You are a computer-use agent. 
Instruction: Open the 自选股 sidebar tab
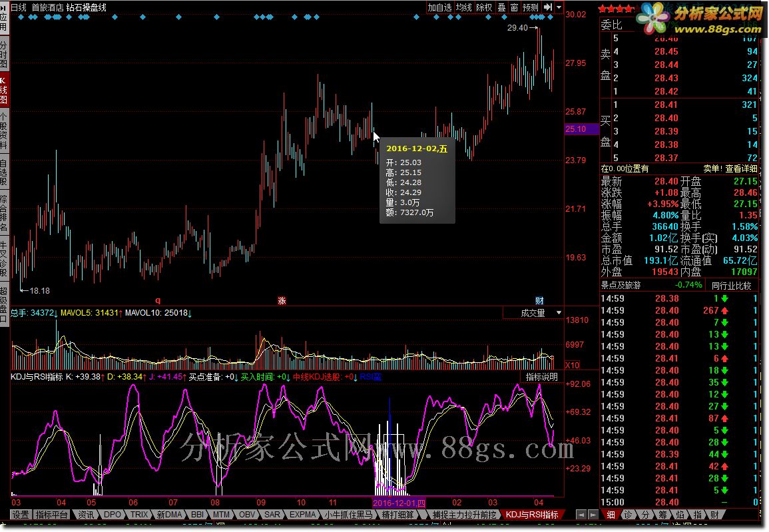point(4,172)
